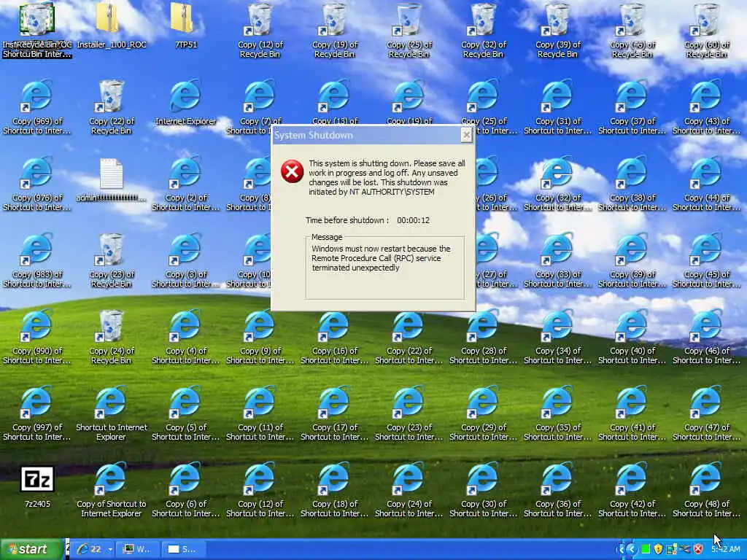Switch to the 'W...' taskbar window button

click(137, 549)
